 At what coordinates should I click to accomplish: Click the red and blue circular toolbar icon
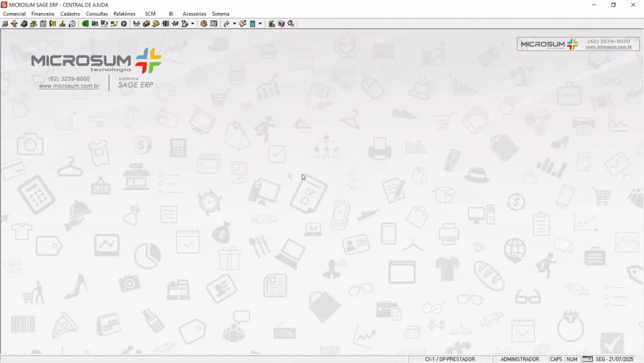tap(124, 24)
